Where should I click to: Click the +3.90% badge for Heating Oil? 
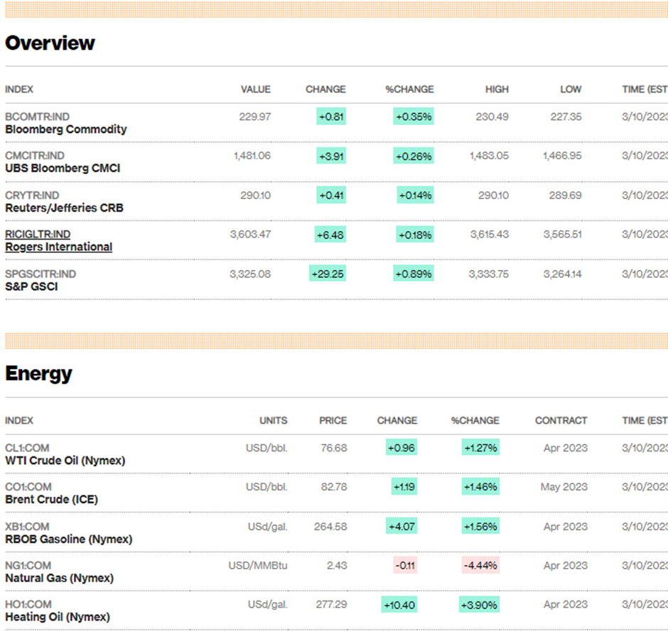[x=479, y=604]
